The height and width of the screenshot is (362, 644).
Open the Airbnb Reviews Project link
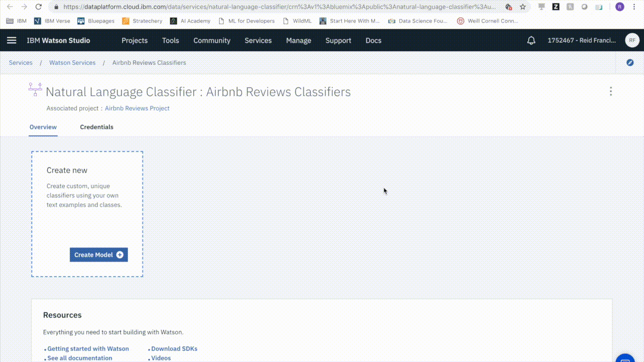137,108
